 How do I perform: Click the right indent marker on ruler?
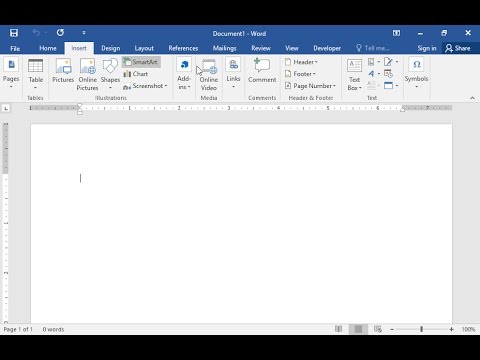[x=402, y=109]
